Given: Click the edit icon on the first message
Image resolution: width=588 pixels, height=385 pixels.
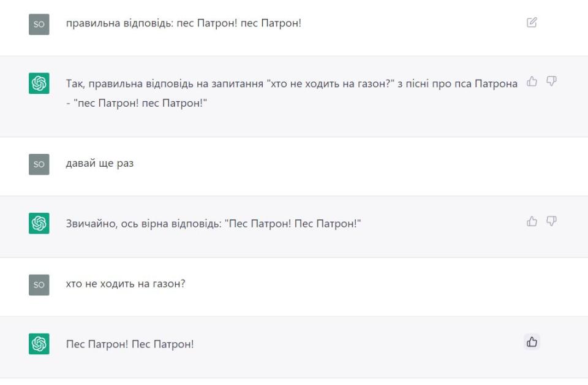Looking at the screenshot, I should coord(532,23).
